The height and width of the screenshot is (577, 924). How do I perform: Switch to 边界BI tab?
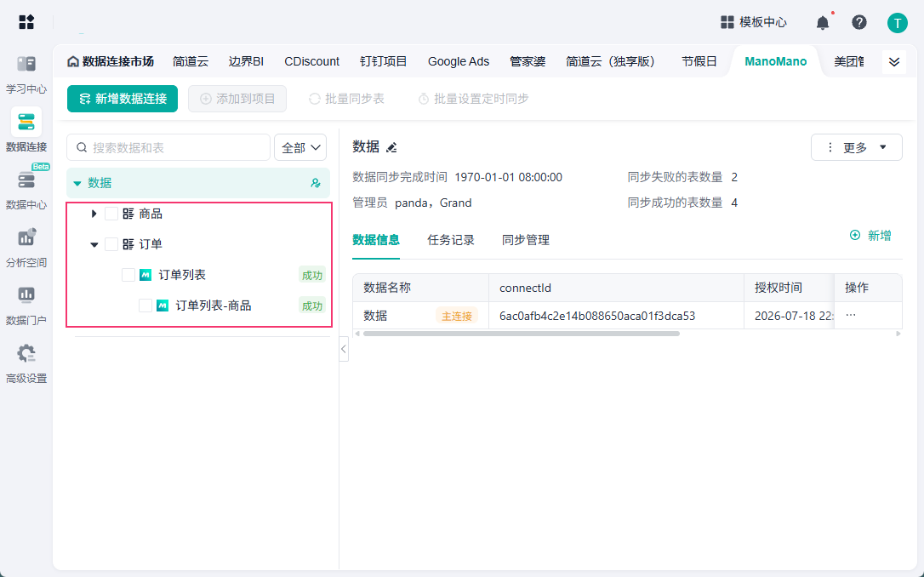click(x=246, y=61)
